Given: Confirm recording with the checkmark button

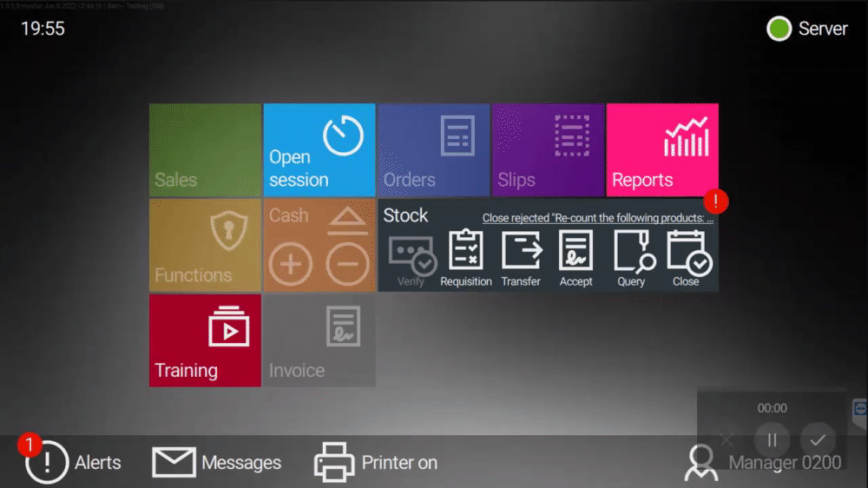Looking at the screenshot, I should [817, 439].
